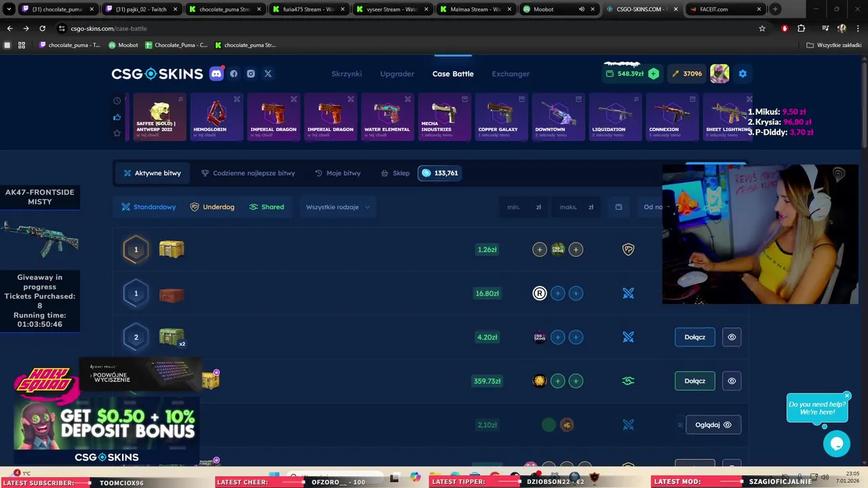Viewport: 868px width, 488px height.
Task: Click the shield icon in the 1.26zł battle row
Action: [629, 249]
